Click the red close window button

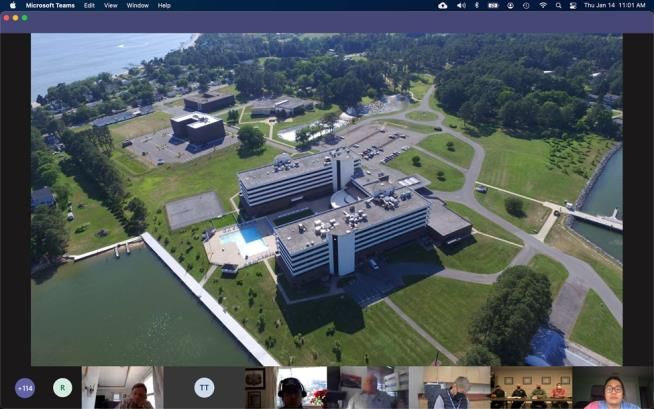pos(6,18)
